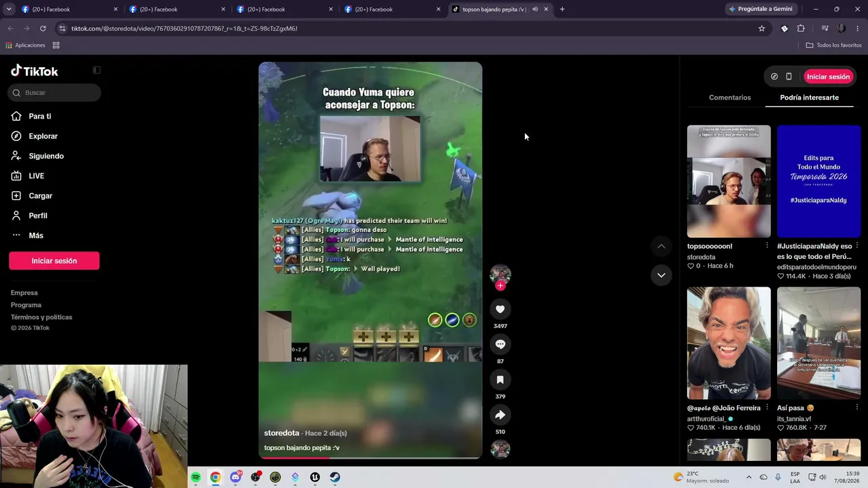Open more options for topsooooooon video

(767, 245)
